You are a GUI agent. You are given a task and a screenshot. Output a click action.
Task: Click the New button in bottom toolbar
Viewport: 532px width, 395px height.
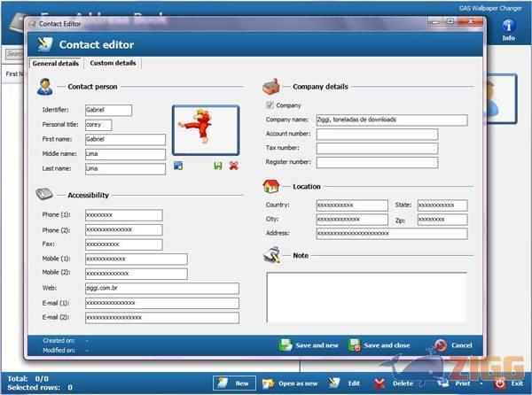pos(233,383)
